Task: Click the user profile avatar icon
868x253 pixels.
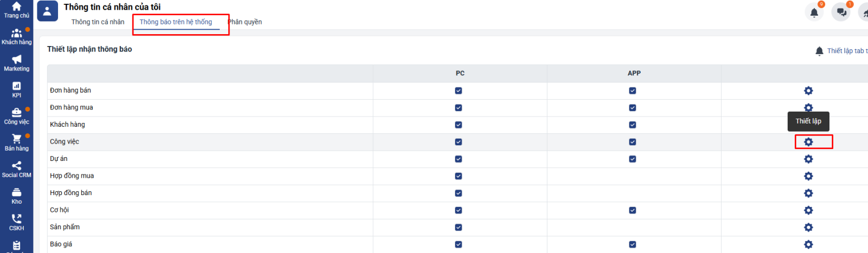Action: point(47,11)
